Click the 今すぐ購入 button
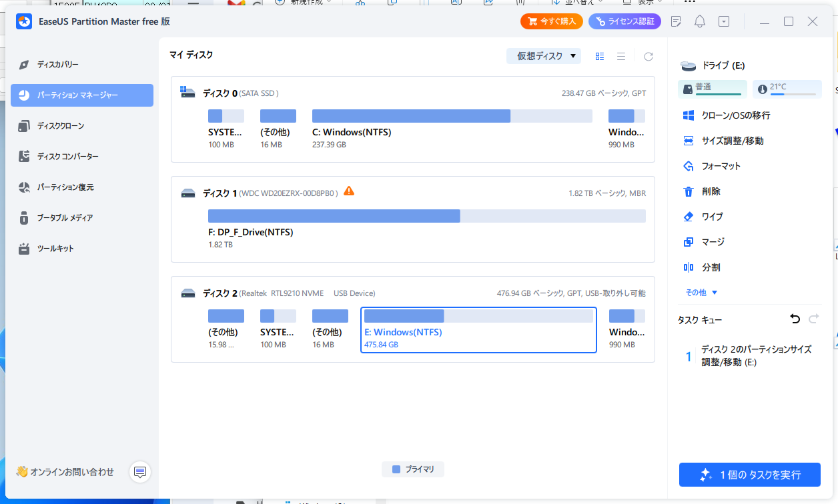This screenshot has height=504, width=838. coord(552,21)
